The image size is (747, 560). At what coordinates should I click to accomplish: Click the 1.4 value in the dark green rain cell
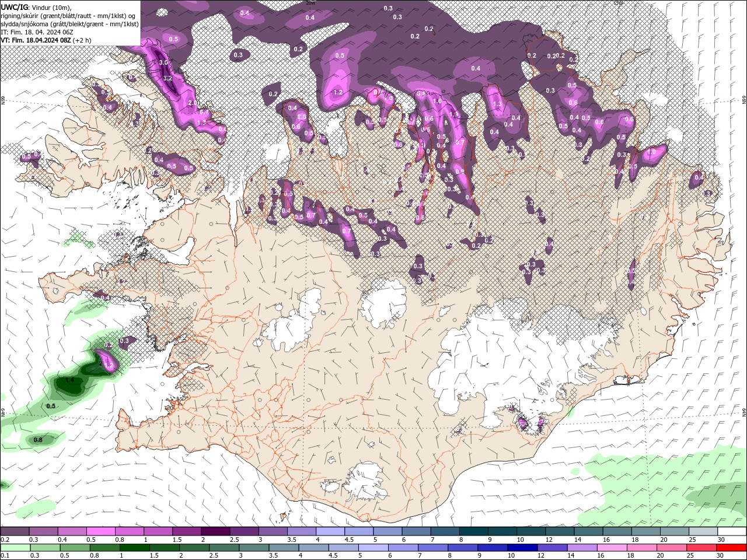(70, 380)
